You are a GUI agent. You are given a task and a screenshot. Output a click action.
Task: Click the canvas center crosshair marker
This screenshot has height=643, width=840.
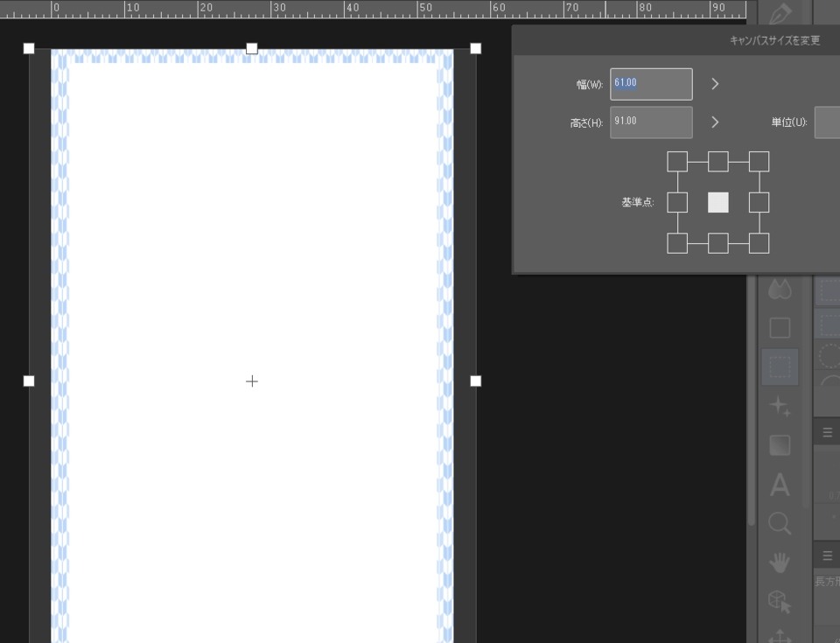click(252, 381)
